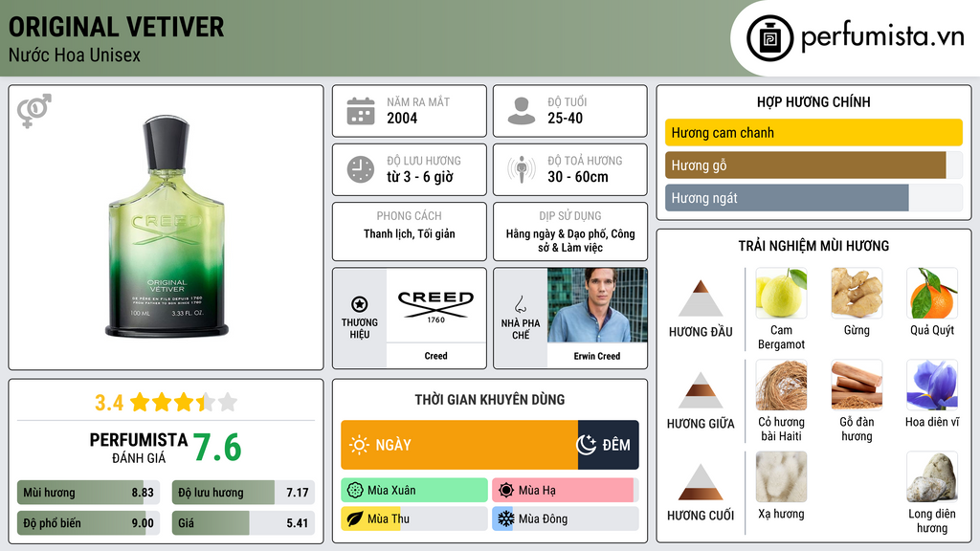Screen dimensions: 980x551
Task: Click the Mùa Hạ season bar
Action: tap(565, 491)
